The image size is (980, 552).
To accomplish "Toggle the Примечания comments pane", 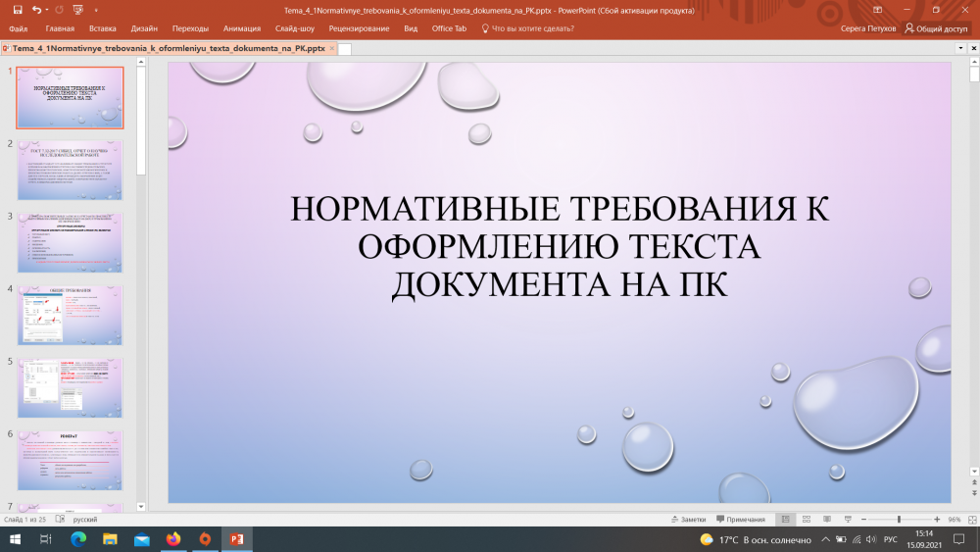I will 740,519.
